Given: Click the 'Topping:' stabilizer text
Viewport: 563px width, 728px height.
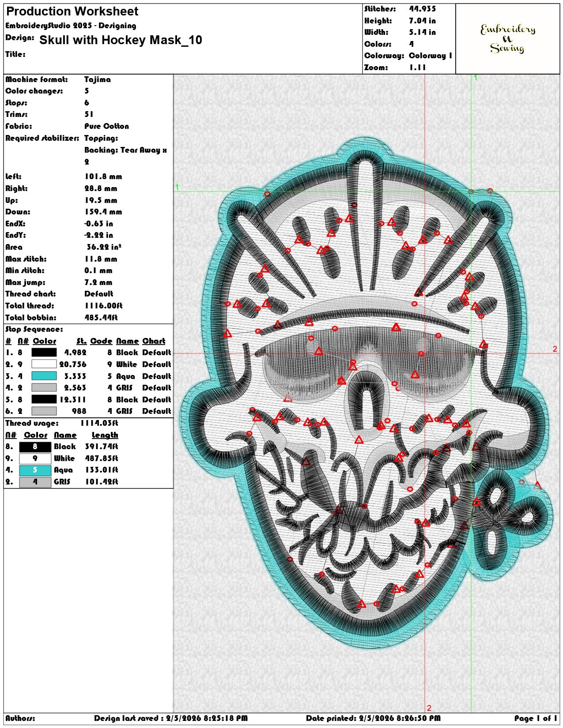Looking at the screenshot, I should click(x=101, y=138).
